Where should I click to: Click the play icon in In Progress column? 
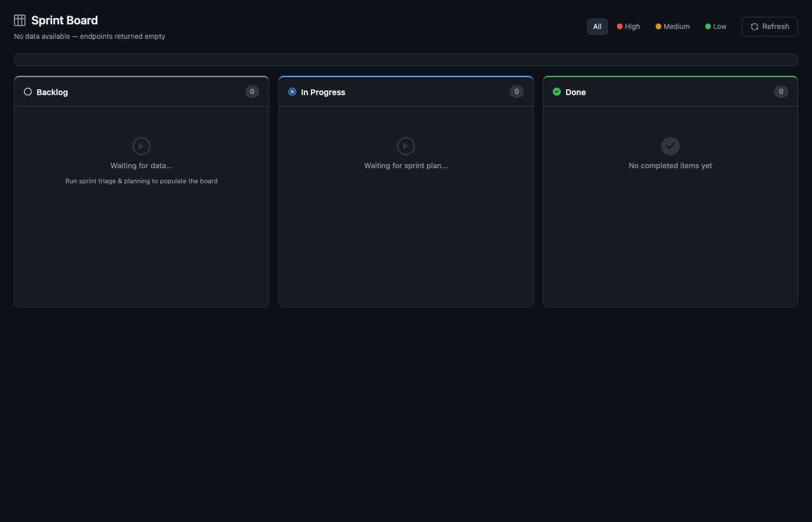coord(406,146)
